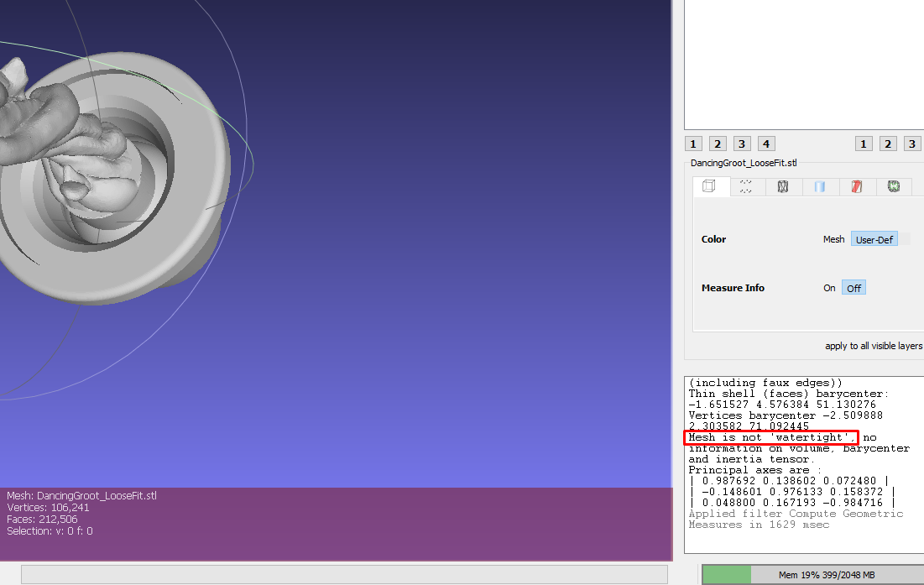Click the 'Measure Info' label
This screenshot has width=924, height=585.
click(x=733, y=288)
